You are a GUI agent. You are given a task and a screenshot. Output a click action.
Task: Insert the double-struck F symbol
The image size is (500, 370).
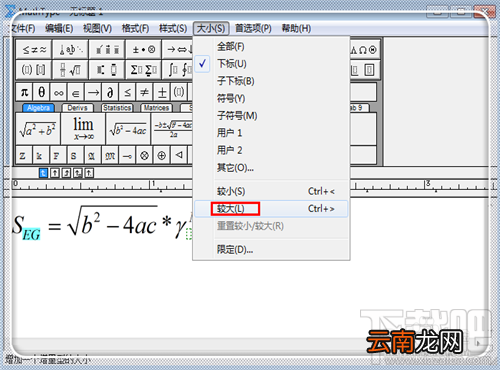(57, 155)
